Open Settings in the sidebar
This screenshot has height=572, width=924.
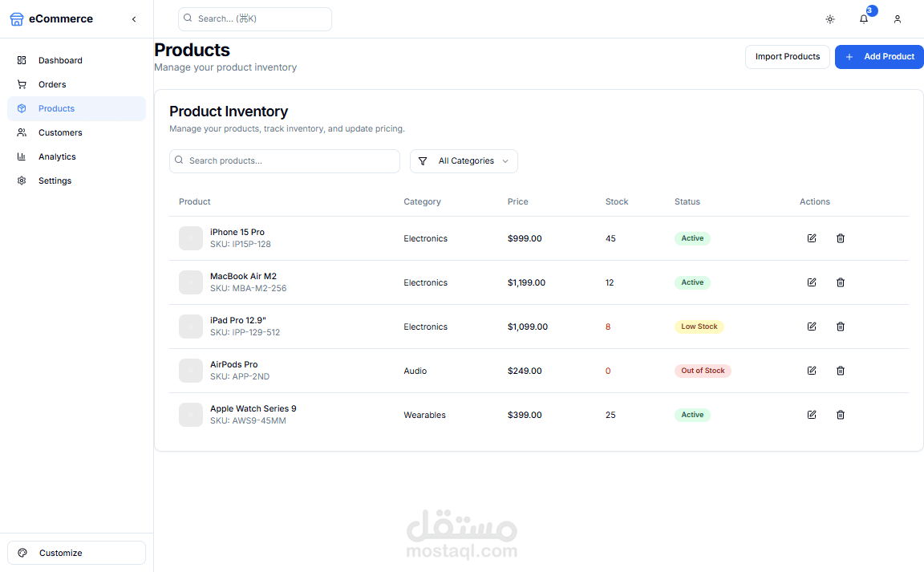point(77,181)
